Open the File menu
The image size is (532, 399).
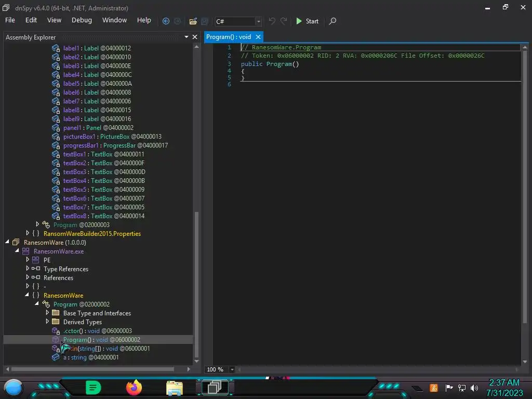(10, 20)
